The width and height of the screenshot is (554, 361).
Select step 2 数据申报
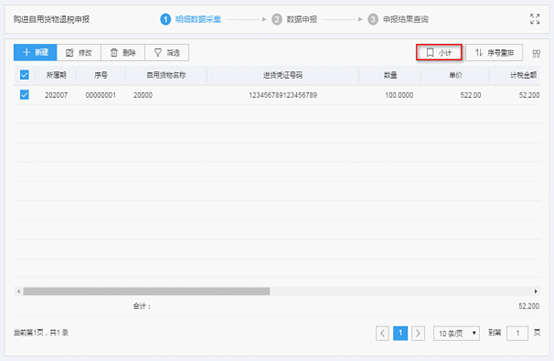click(x=294, y=19)
